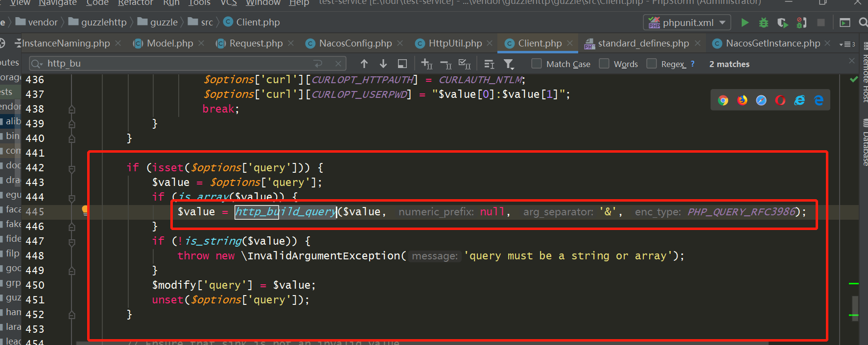Open page in Chrome browser icon

723,100
